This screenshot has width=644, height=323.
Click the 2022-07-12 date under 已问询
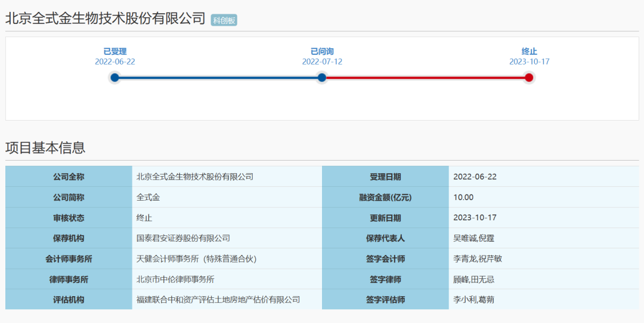pos(322,61)
